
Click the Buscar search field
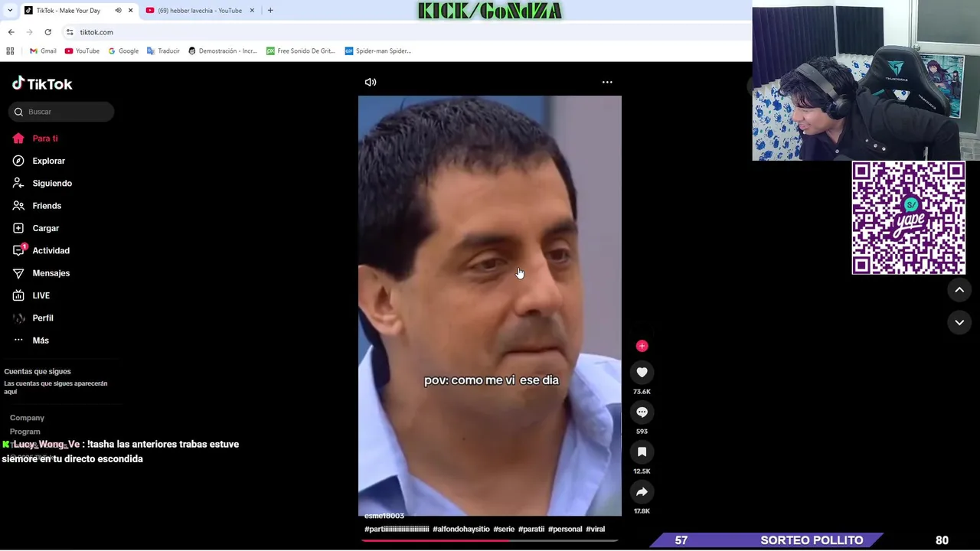62,112
